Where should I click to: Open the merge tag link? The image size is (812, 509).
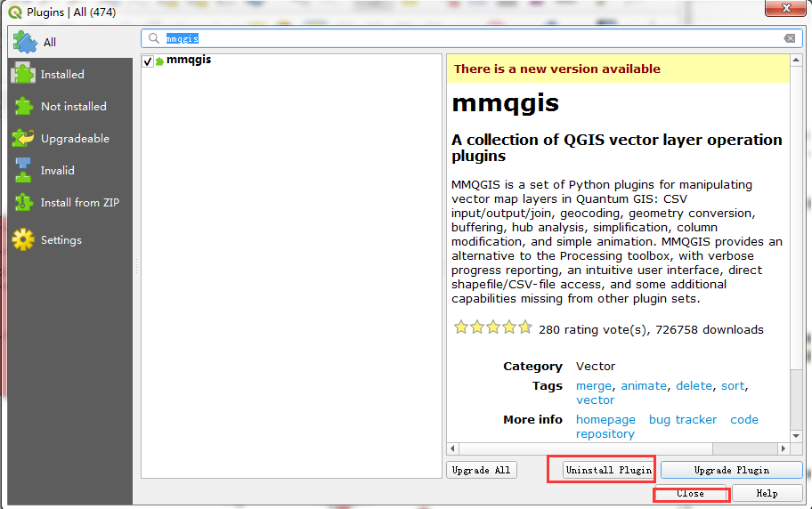coord(594,386)
